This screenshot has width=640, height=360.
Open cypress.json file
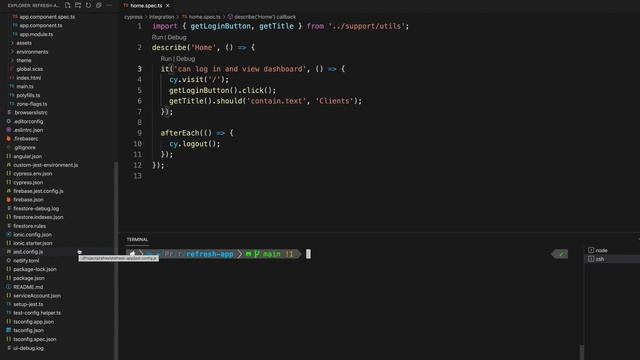28,182
